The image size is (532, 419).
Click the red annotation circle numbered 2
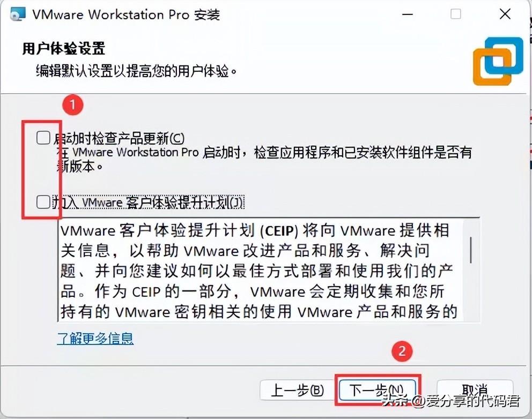click(402, 351)
